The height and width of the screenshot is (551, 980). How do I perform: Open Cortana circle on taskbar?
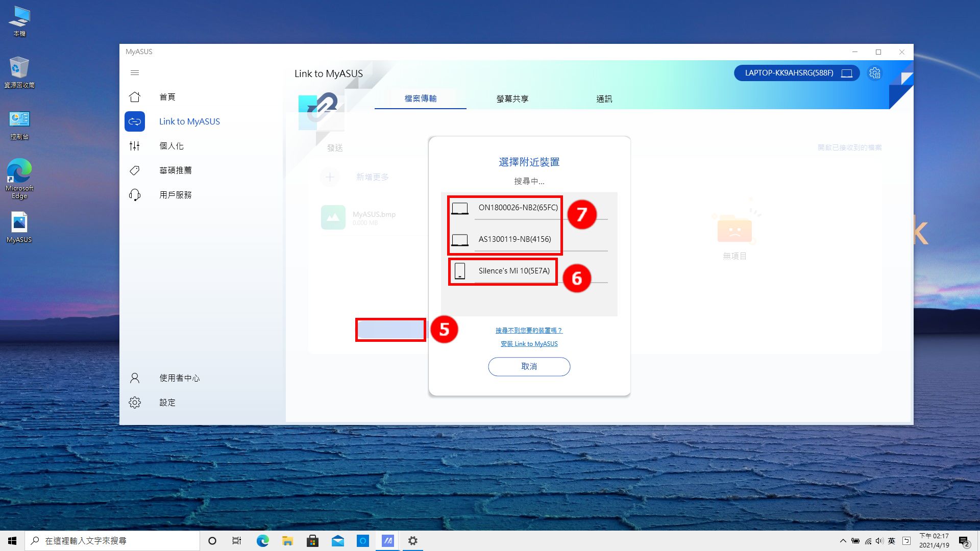[212, 541]
